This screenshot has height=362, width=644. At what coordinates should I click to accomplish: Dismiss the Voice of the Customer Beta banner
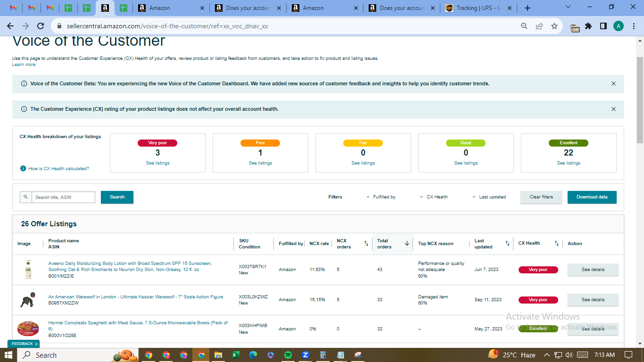[x=613, y=83]
